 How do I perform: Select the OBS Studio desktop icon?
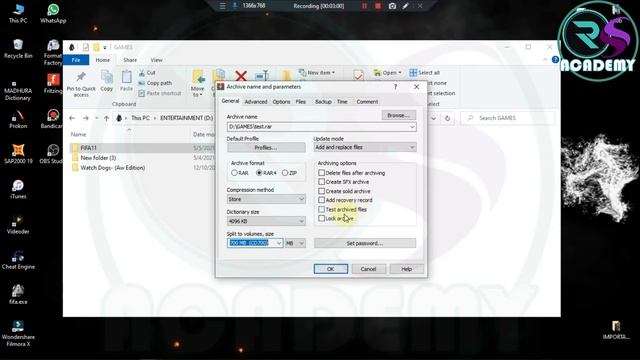[51, 154]
